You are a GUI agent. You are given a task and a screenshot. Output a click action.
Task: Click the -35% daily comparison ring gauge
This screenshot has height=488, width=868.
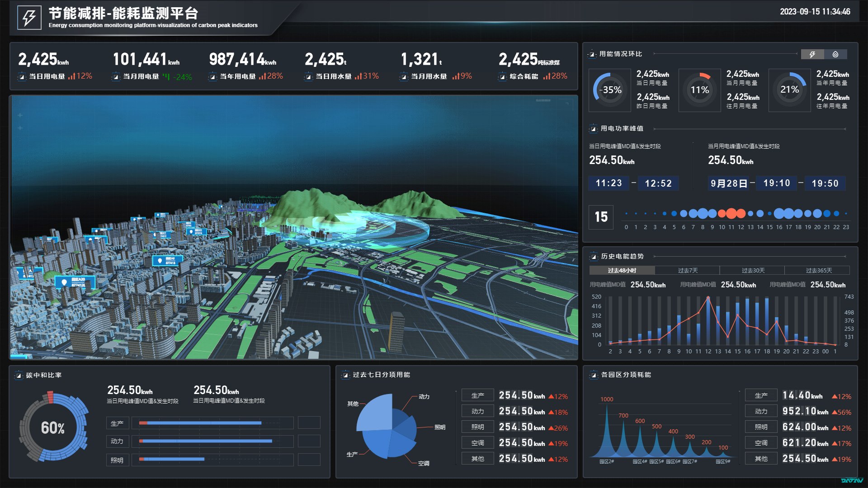point(610,90)
